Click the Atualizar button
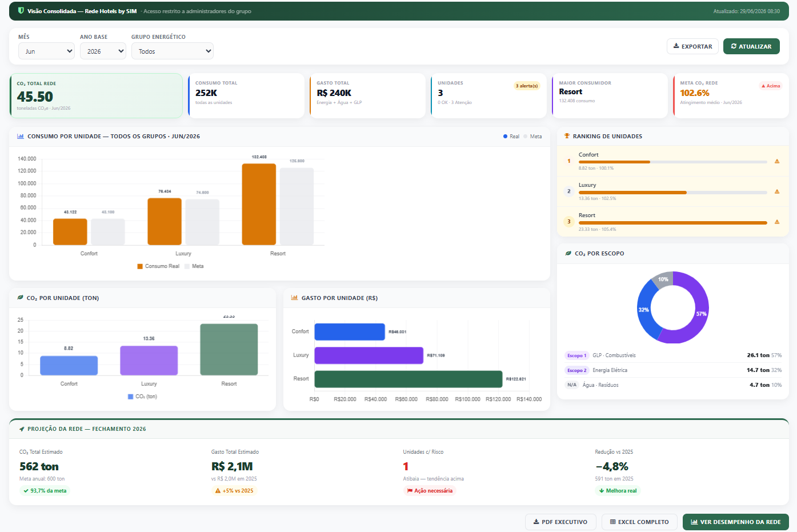797x532 pixels. tap(751, 46)
